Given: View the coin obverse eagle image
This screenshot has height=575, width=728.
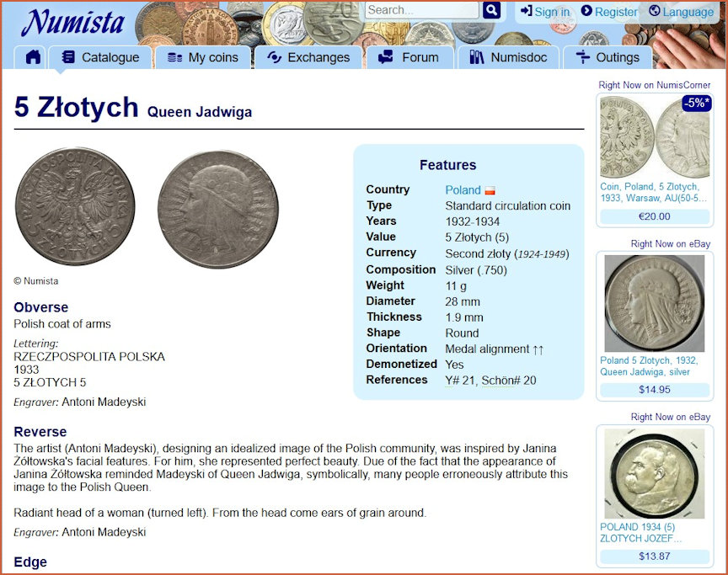Looking at the screenshot, I should (75, 207).
